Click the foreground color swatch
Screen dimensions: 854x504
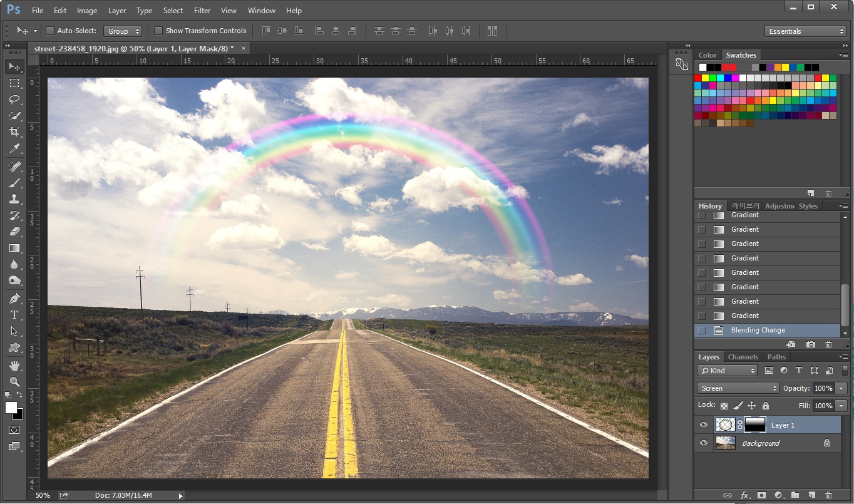click(11, 408)
